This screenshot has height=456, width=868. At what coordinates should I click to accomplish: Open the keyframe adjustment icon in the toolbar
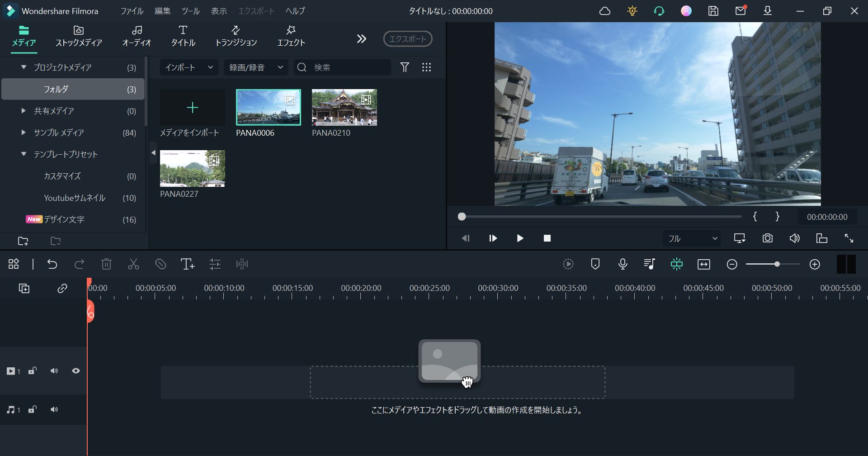[x=215, y=264]
